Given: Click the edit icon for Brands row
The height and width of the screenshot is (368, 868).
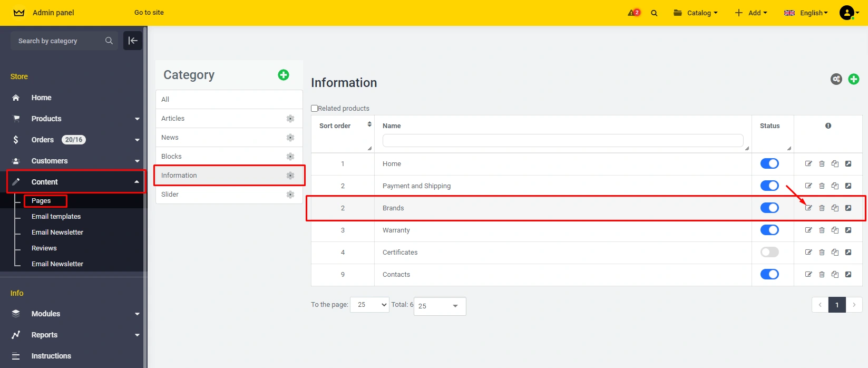Looking at the screenshot, I should tap(808, 208).
